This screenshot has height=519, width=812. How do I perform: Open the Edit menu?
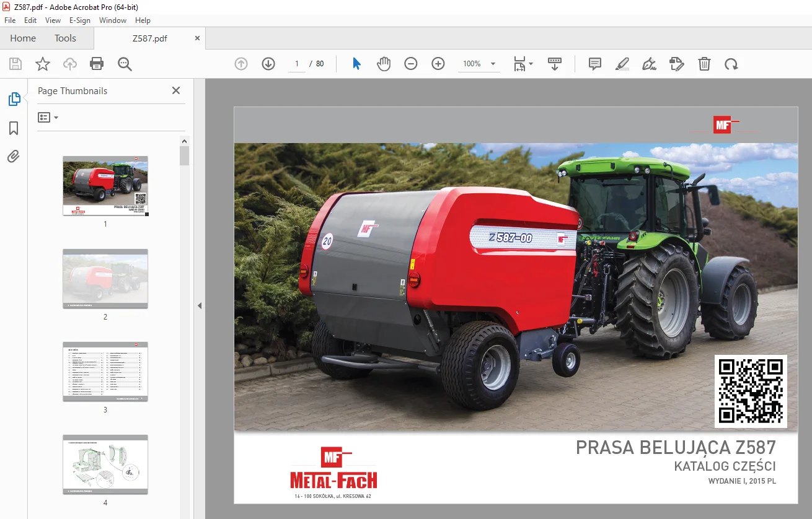click(x=30, y=20)
